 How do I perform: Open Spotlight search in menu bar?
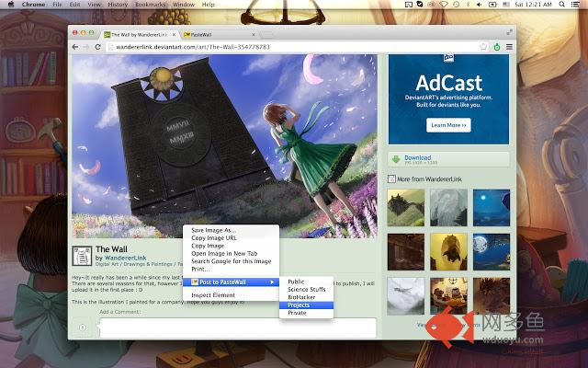(561, 5)
